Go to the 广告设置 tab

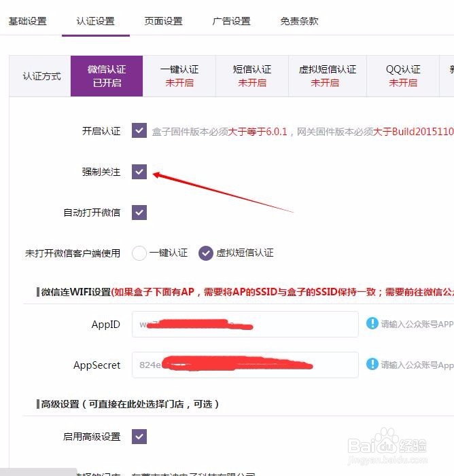232,21
